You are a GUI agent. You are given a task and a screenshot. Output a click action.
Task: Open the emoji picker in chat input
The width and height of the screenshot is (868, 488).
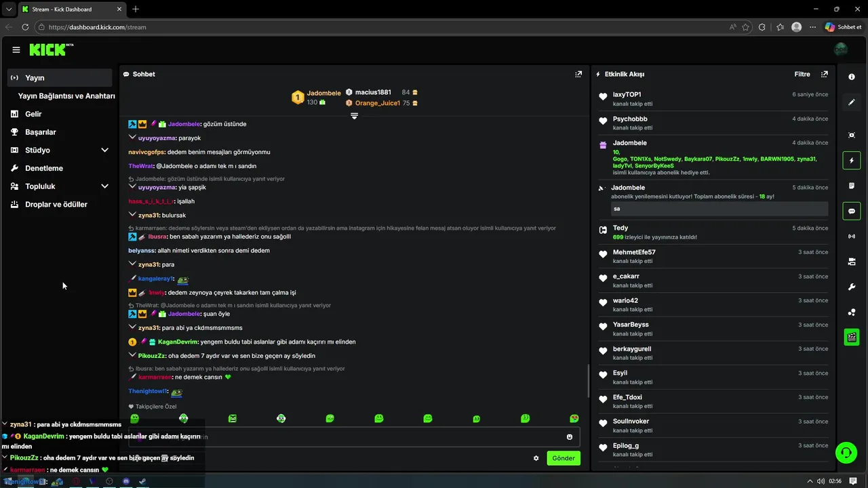[x=570, y=437]
